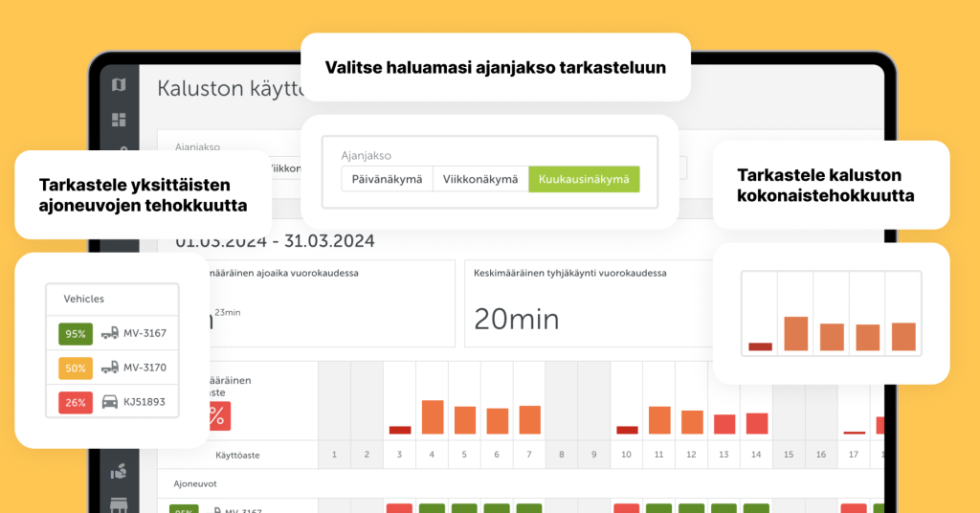Screen dimensions: 980x513
Task: Click the Ajoneuvot section header
Action: [195, 484]
